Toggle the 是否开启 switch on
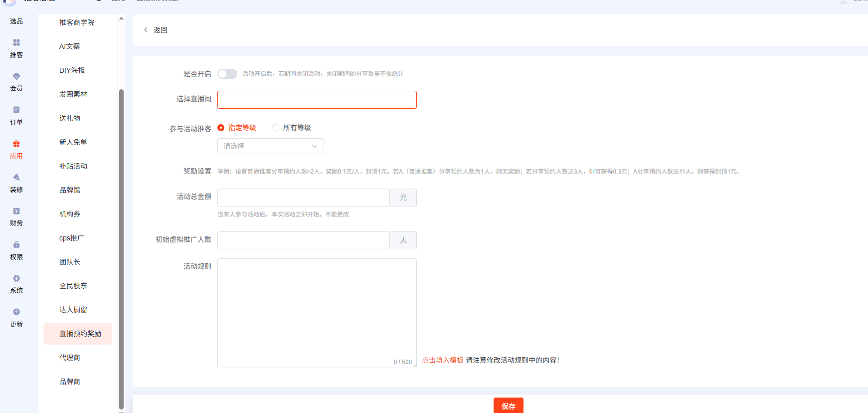Viewport: 868px width, 413px height. click(x=227, y=74)
